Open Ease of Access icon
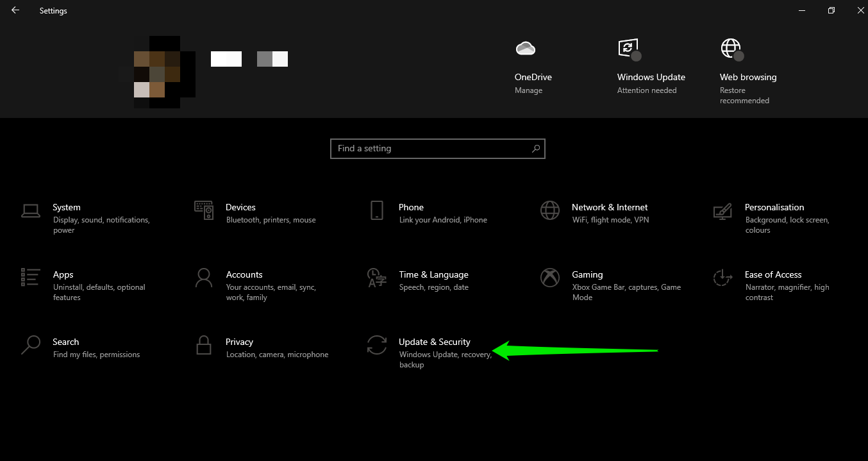868x461 pixels. click(x=722, y=277)
